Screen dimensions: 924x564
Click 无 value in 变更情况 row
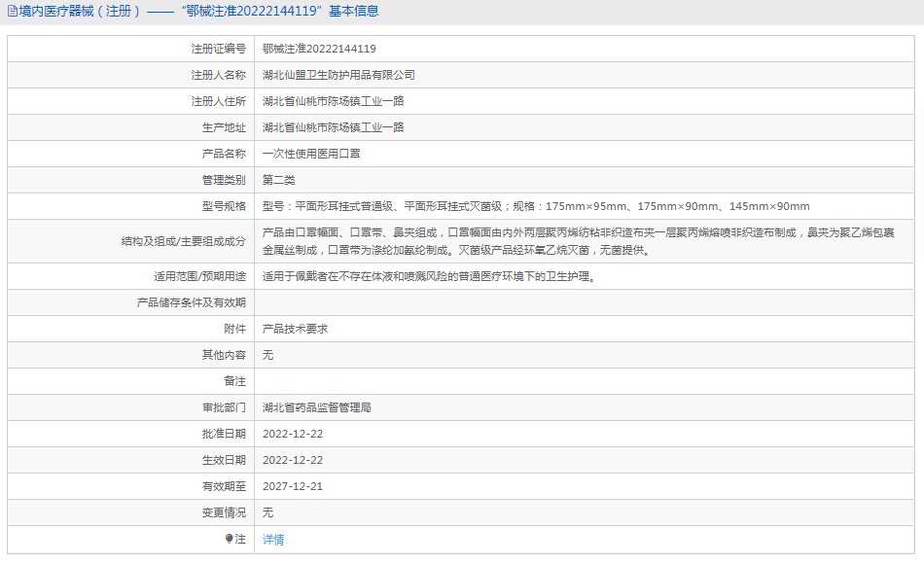coord(267,512)
